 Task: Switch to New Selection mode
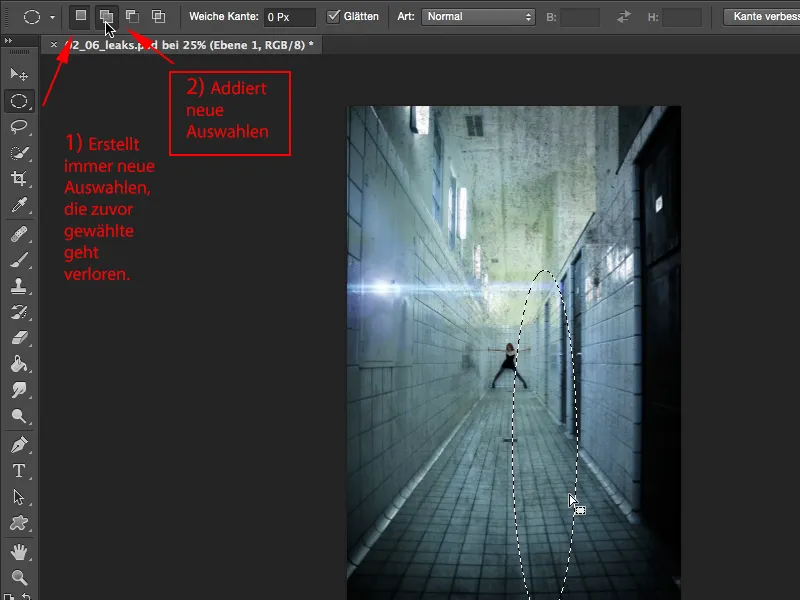coord(81,17)
